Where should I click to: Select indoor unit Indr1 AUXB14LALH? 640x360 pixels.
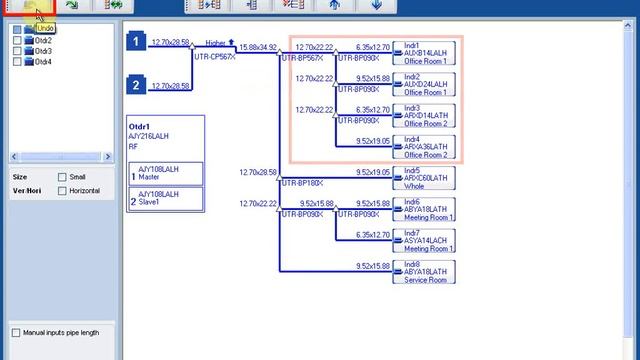(424, 53)
